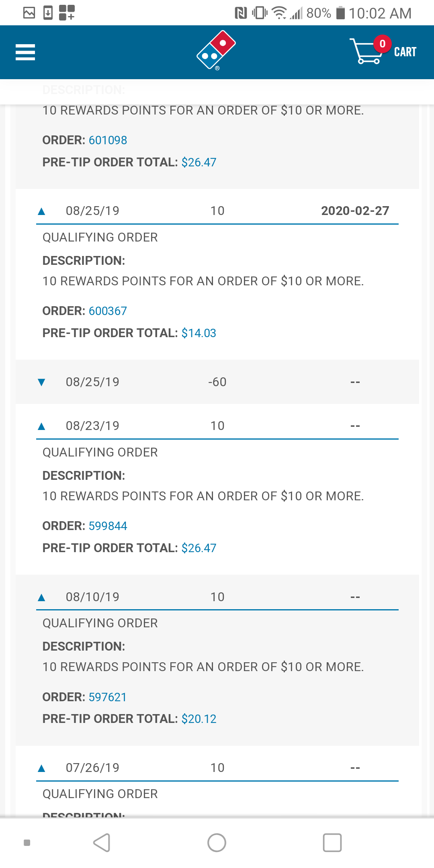Follow the order 599844 link
The height and width of the screenshot is (868, 434).
pos(107,526)
